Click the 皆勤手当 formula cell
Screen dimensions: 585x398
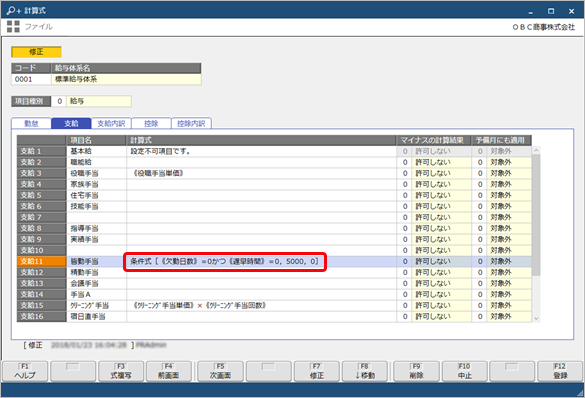pyautogui.click(x=261, y=261)
